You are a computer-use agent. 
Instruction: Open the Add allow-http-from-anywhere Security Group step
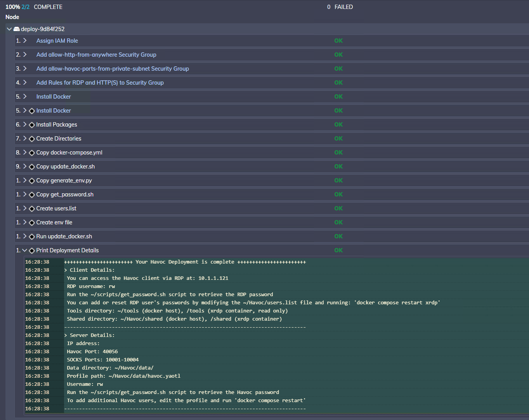tap(96, 55)
